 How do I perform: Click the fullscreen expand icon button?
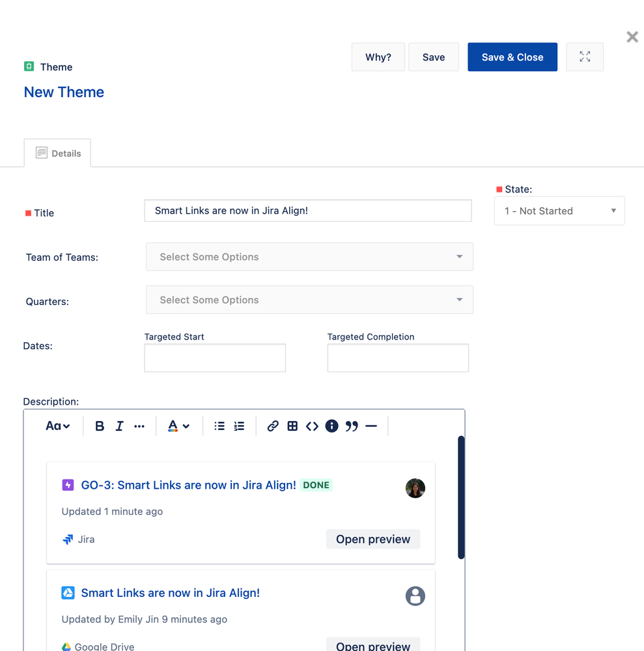coord(585,57)
